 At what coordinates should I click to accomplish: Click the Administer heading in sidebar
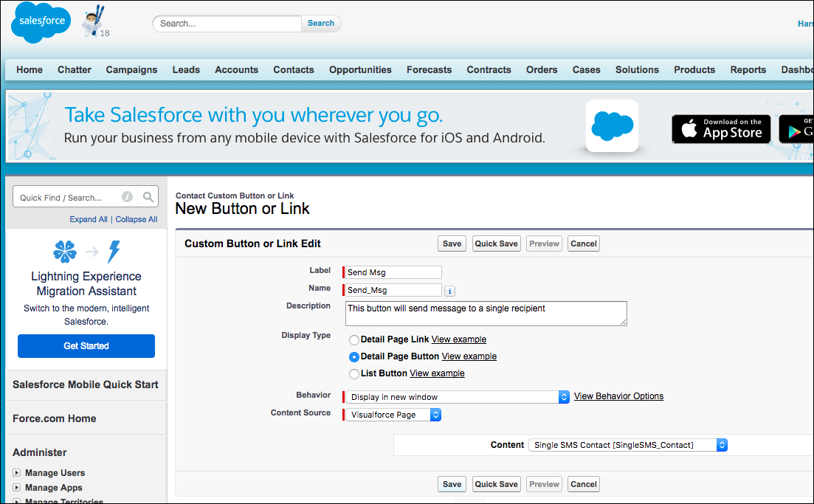click(x=40, y=452)
